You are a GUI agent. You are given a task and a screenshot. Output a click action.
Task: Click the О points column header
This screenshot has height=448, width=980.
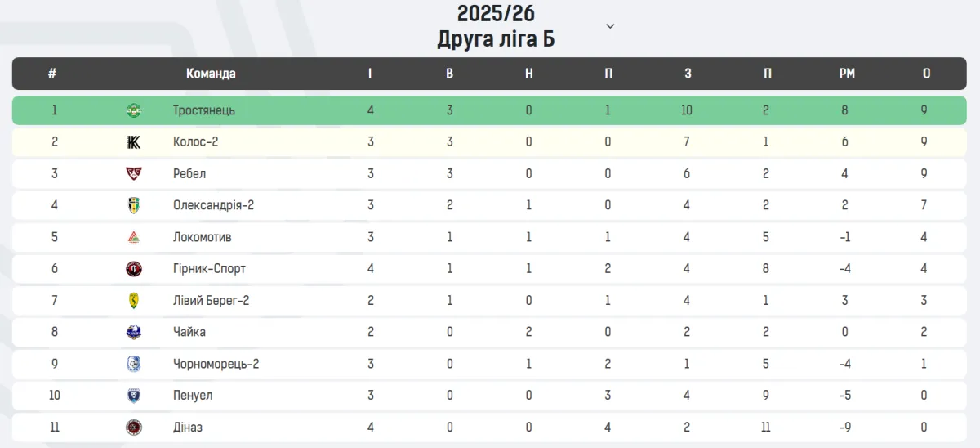click(x=926, y=74)
